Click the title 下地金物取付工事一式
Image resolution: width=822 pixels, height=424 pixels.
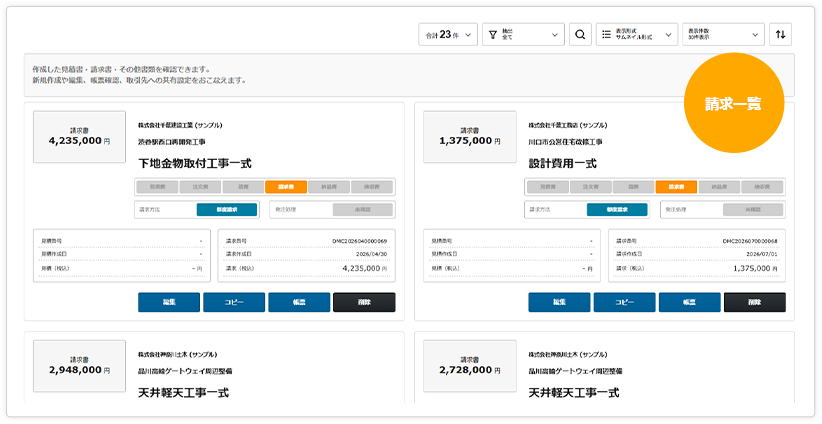pos(195,164)
